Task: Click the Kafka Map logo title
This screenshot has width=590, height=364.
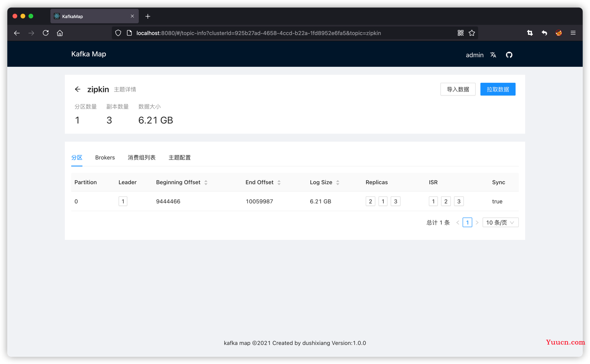Action: (x=89, y=54)
